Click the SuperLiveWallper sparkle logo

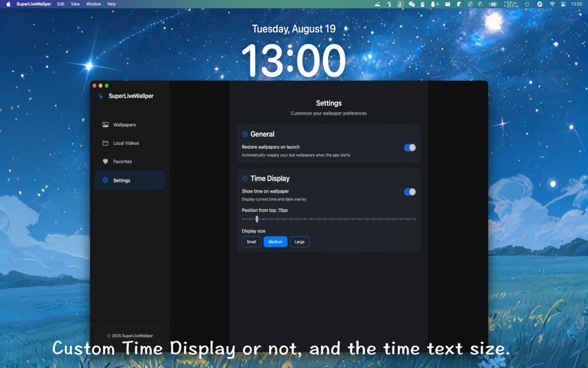pos(101,95)
